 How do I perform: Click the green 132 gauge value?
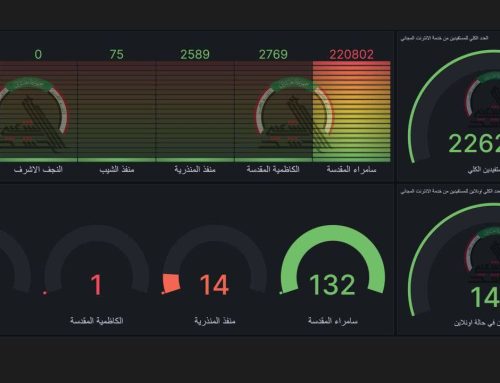coord(332,285)
